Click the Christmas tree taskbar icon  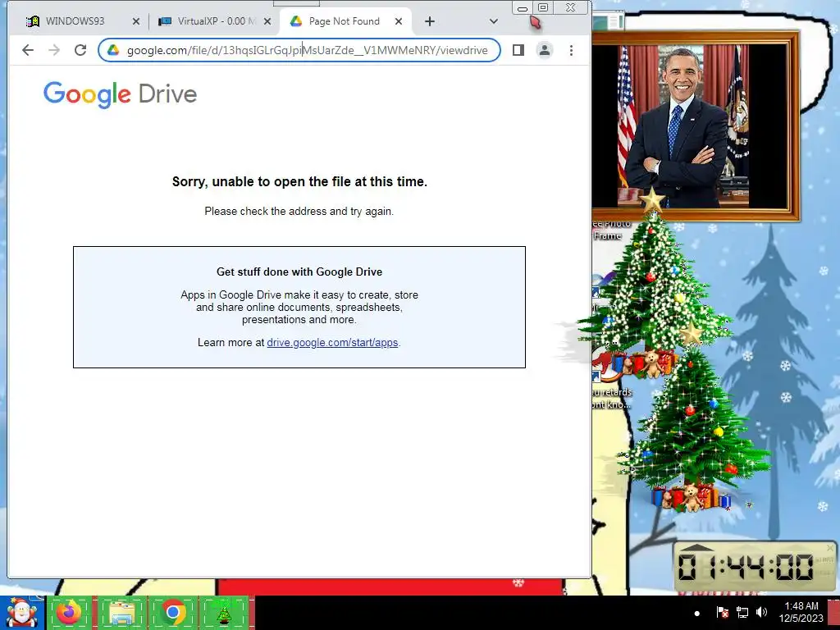coord(224,613)
